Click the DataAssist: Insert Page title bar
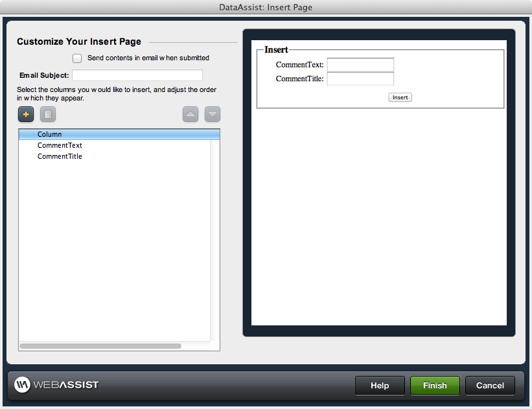The image size is (532, 409). click(266, 8)
